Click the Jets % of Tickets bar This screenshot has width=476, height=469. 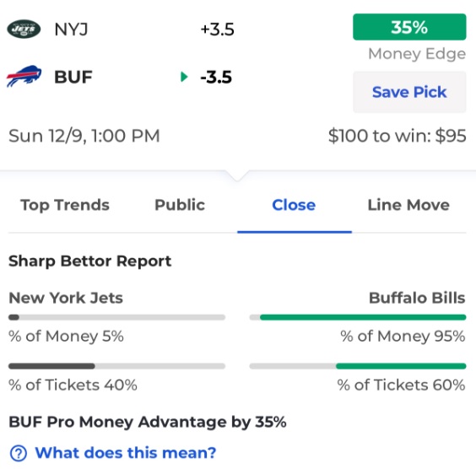[x=116, y=366]
